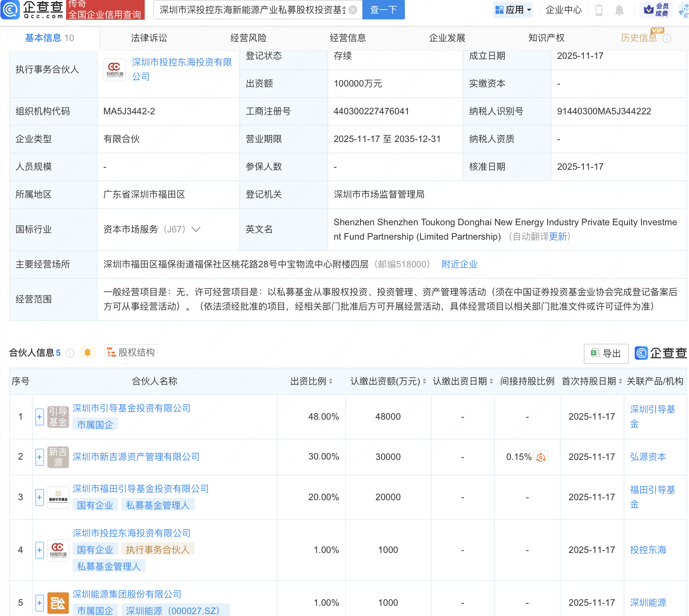
Task: Click the partner info help icon
Action: (70, 353)
